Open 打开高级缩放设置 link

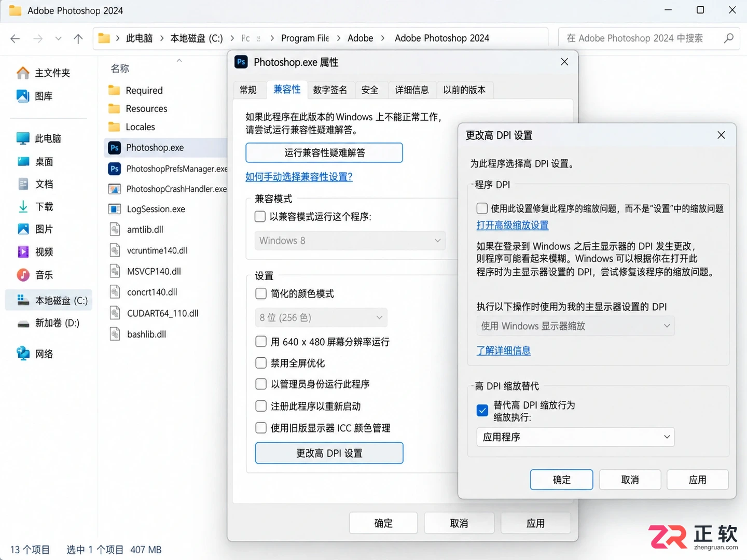point(513,225)
